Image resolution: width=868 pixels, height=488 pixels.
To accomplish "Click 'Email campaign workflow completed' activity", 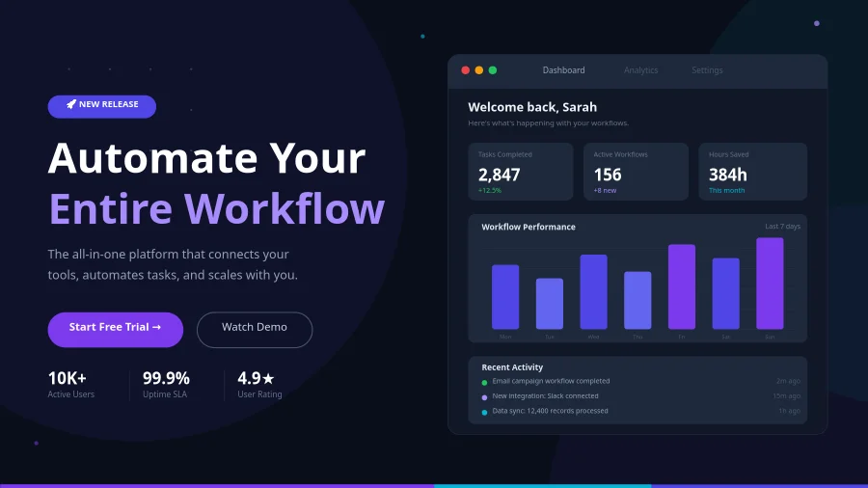I will pos(551,381).
